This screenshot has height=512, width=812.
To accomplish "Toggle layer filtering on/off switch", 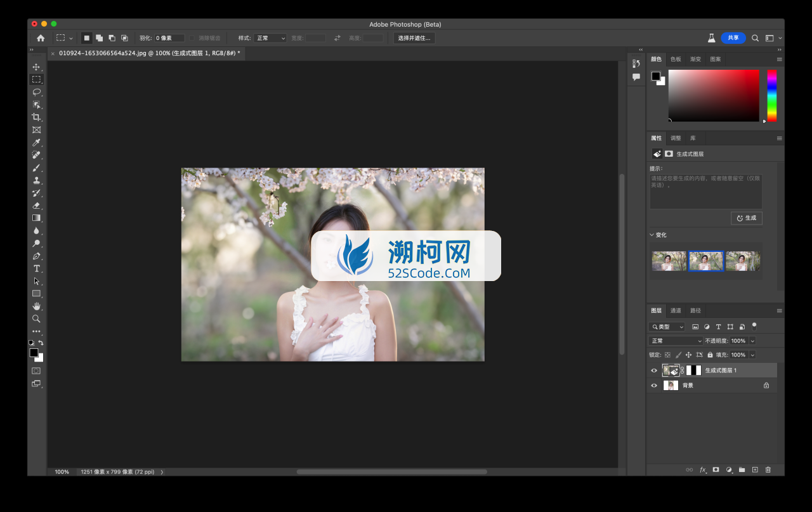I will pos(754,325).
